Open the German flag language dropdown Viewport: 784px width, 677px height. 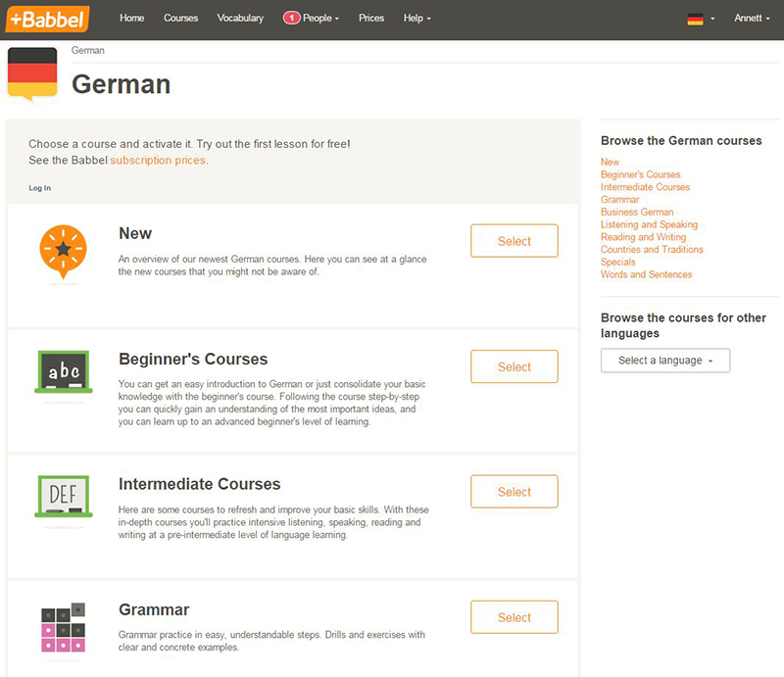click(701, 19)
